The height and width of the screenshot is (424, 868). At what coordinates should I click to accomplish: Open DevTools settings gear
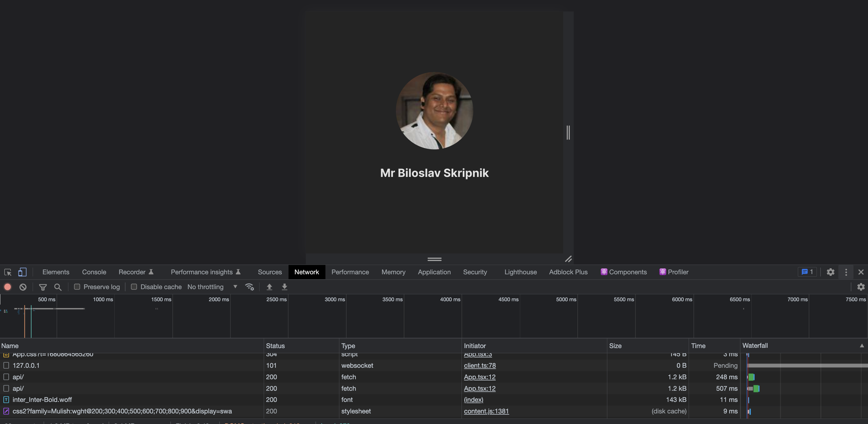[x=830, y=272]
